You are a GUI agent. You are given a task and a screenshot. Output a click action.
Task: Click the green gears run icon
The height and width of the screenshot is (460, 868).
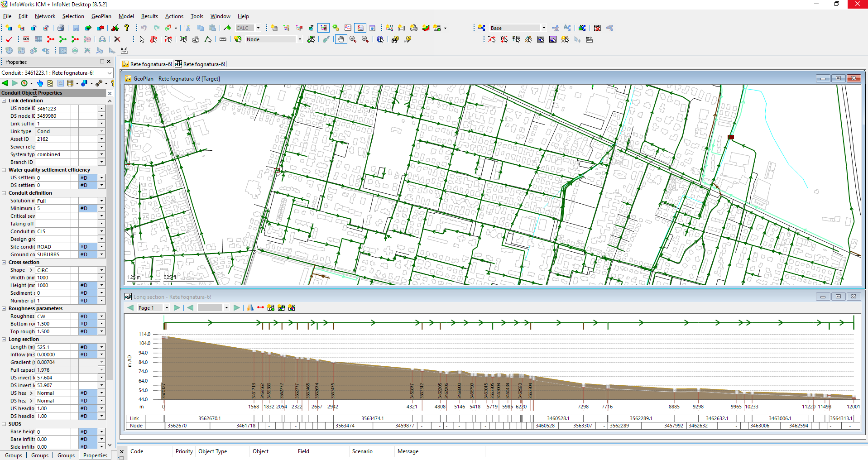tap(336, 28)
